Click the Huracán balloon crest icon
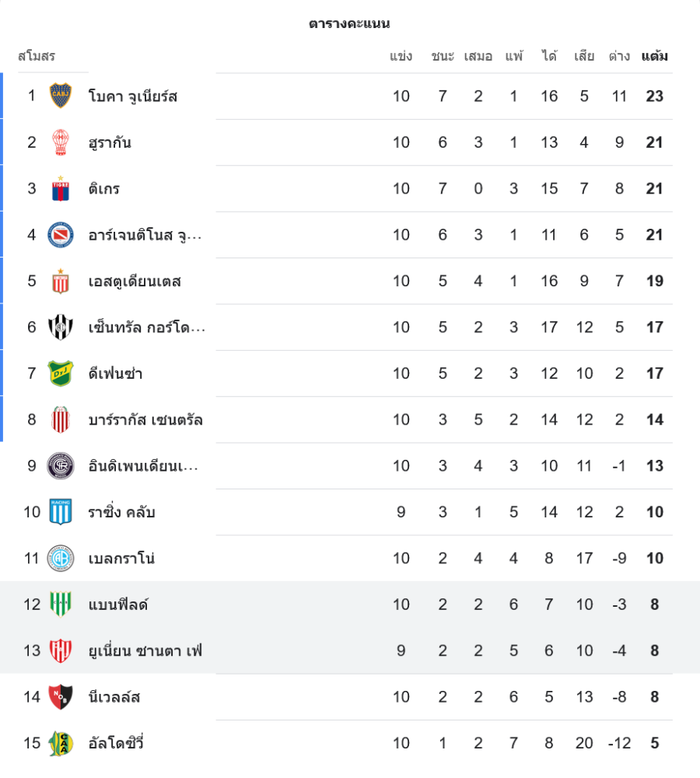 pos(61,142)
